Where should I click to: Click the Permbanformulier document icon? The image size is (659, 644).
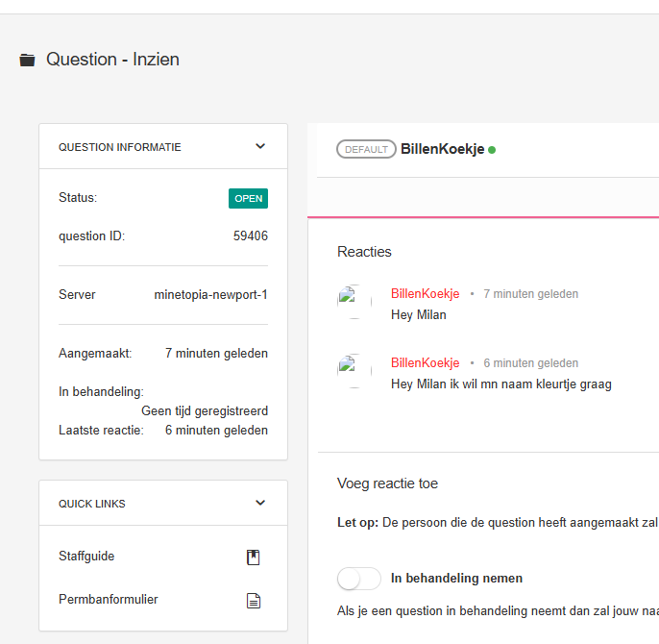pos(254,601)
